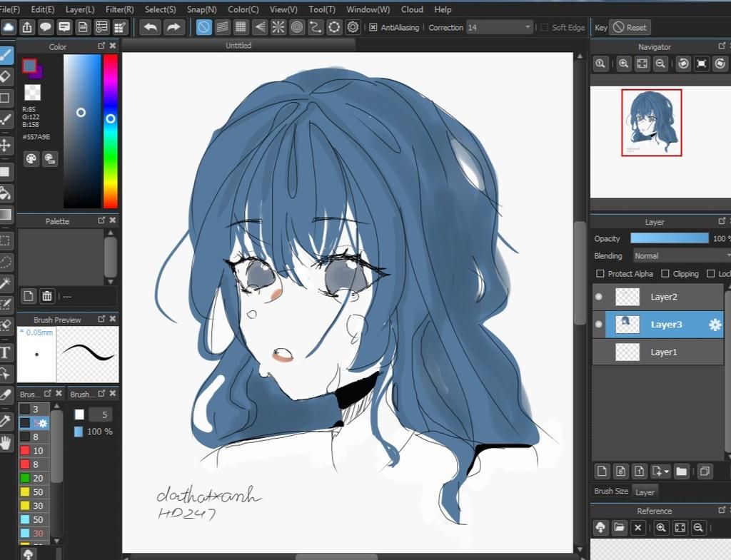Enable the Protect Alpha checkbox
This screenshot has width=731, height=560.
[600, 273]
